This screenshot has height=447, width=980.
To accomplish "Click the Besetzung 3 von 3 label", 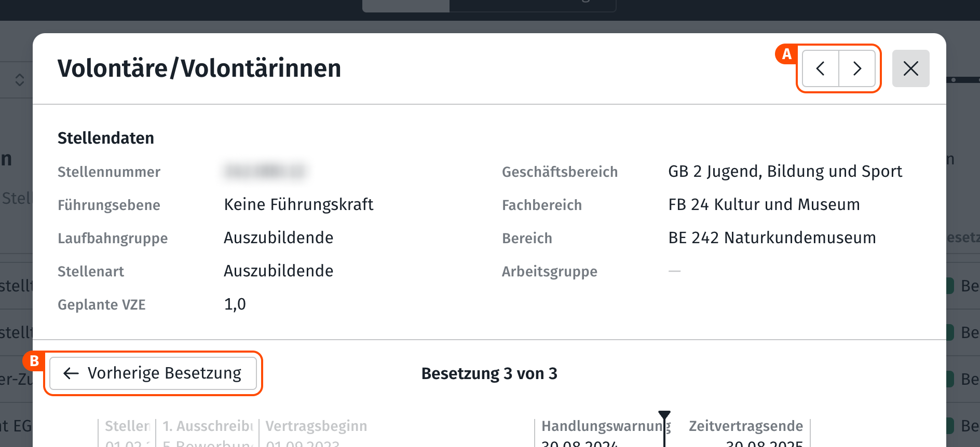I will pyautogui.click(x=489, y=373).
